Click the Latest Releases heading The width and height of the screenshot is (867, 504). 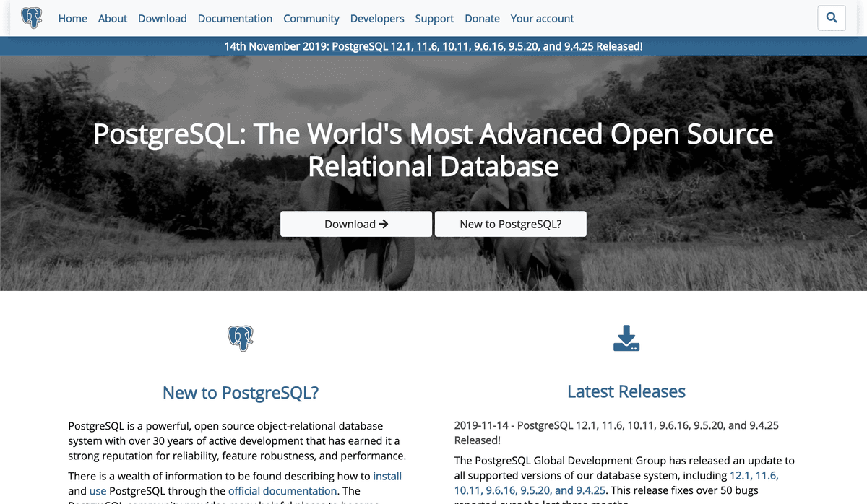tap(626, 392)
